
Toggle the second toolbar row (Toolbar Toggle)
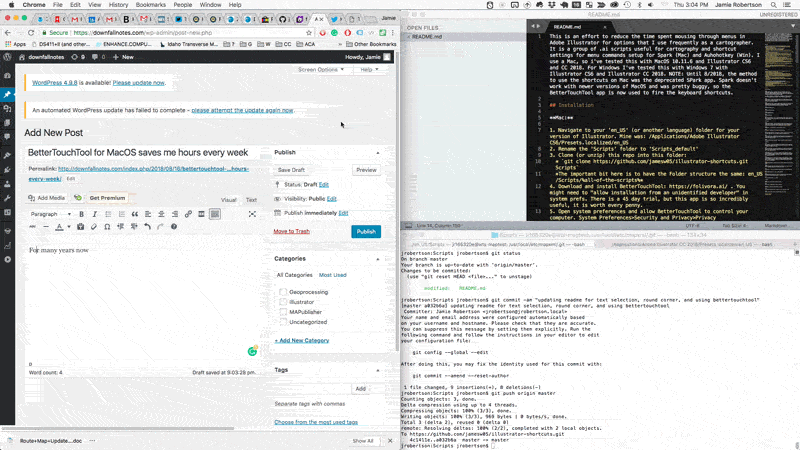[215, 214]
